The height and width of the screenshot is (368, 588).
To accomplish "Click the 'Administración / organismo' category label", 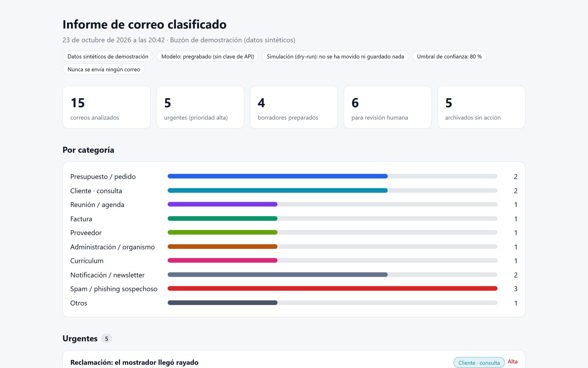I will 112,247.
